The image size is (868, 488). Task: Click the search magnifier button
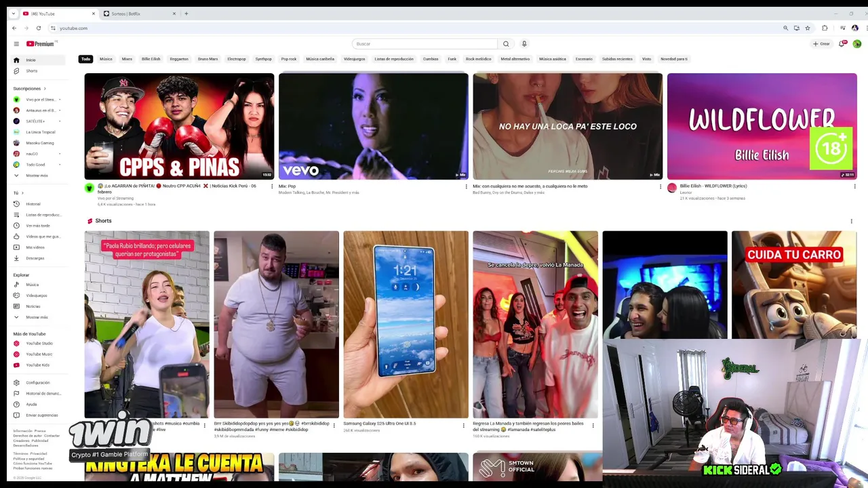(x=506, y=43)
